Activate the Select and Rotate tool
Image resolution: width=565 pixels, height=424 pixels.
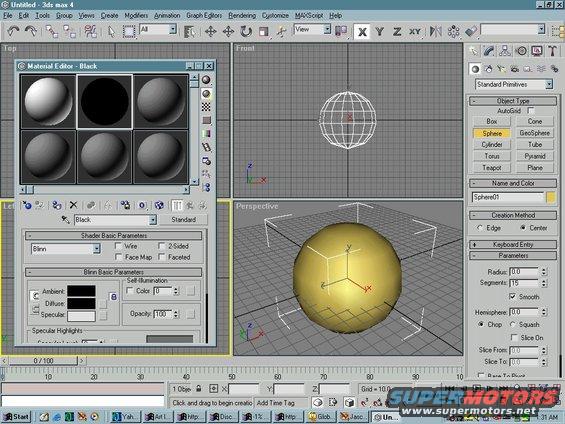click(246, 31)
